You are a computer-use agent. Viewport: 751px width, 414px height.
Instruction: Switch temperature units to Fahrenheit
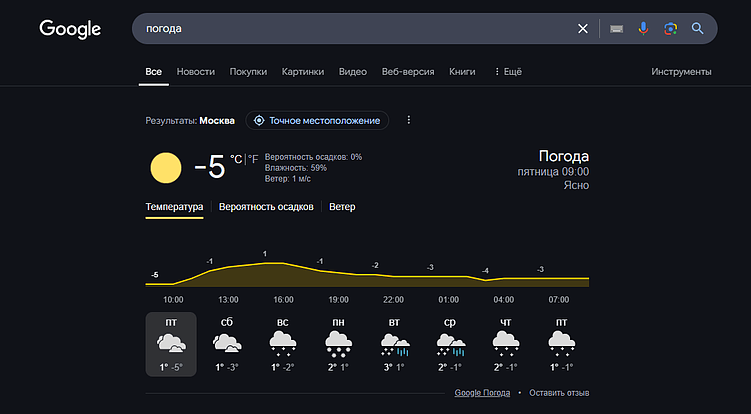(253, 159)
